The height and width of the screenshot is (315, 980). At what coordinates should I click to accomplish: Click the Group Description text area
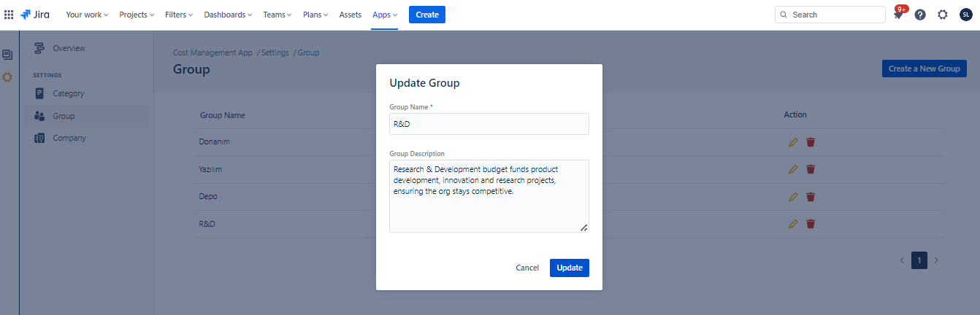point(489,196)
